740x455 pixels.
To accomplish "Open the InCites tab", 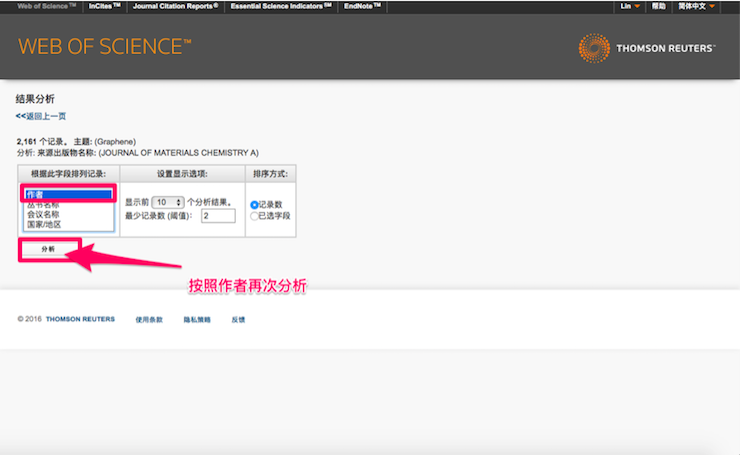I will click(x=104, y=6).
